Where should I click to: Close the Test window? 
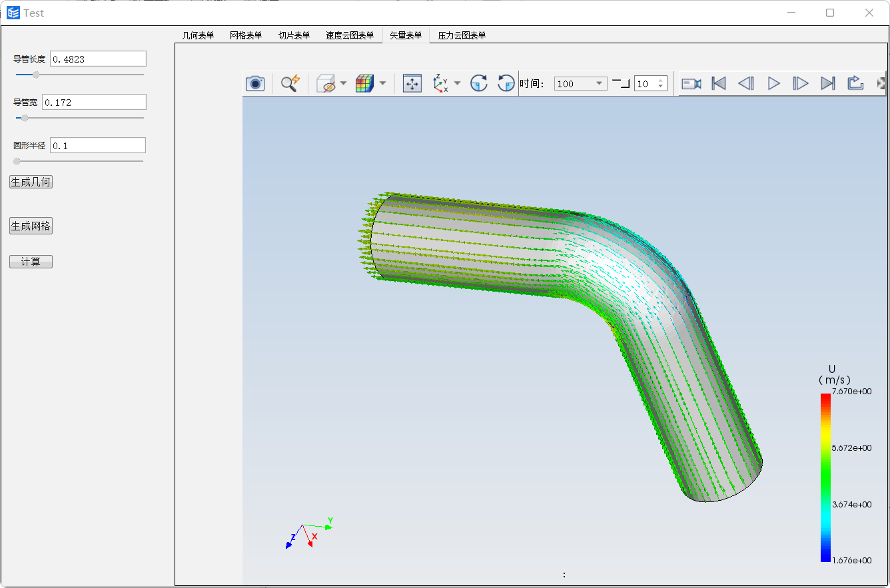869,13
